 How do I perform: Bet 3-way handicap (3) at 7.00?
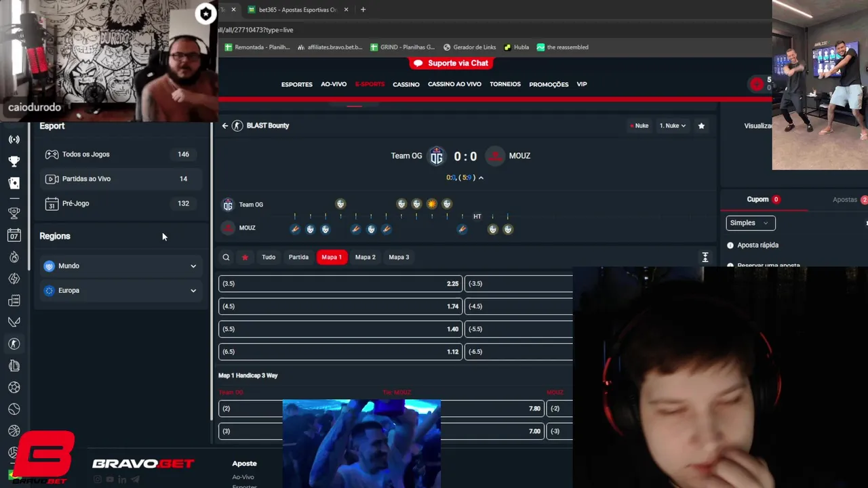[x=381, y=431]
